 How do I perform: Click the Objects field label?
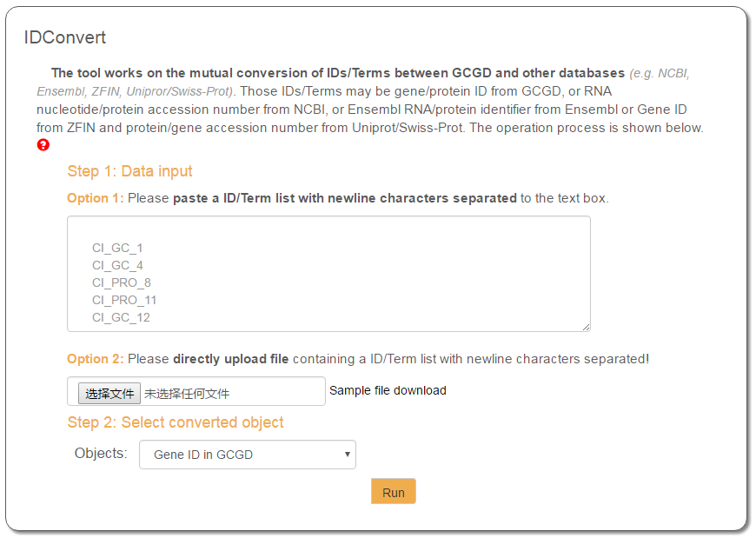pyautogui.click(x=101, y=453)
